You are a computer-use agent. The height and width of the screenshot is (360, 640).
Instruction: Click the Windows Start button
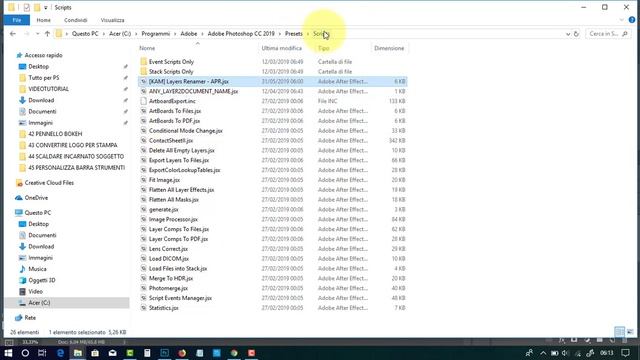(8, 353)
